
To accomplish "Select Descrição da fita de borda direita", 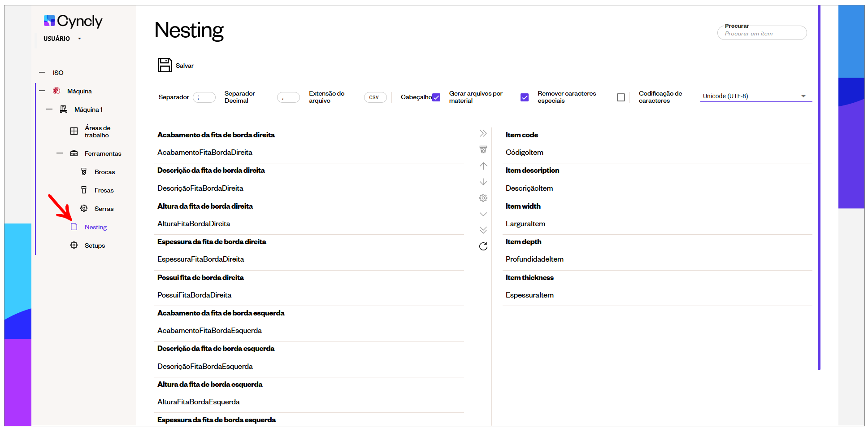I will point(211,170).
